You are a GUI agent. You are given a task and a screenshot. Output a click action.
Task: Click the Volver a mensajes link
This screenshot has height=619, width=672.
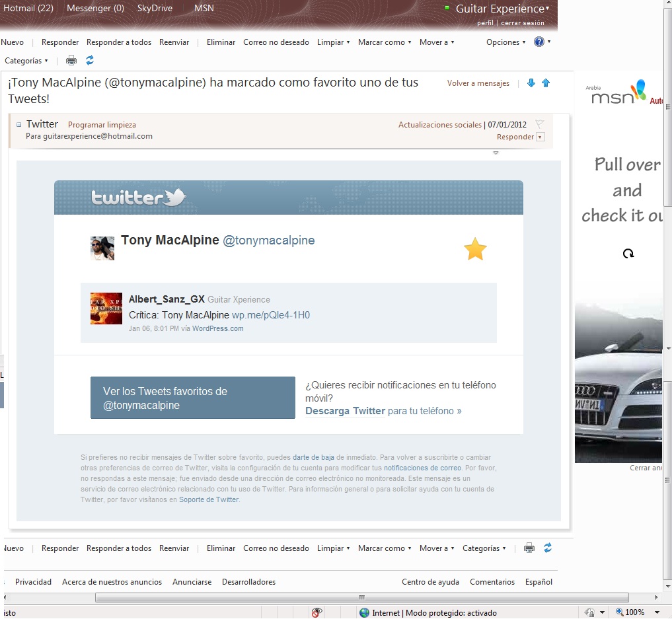pos(478,84)
